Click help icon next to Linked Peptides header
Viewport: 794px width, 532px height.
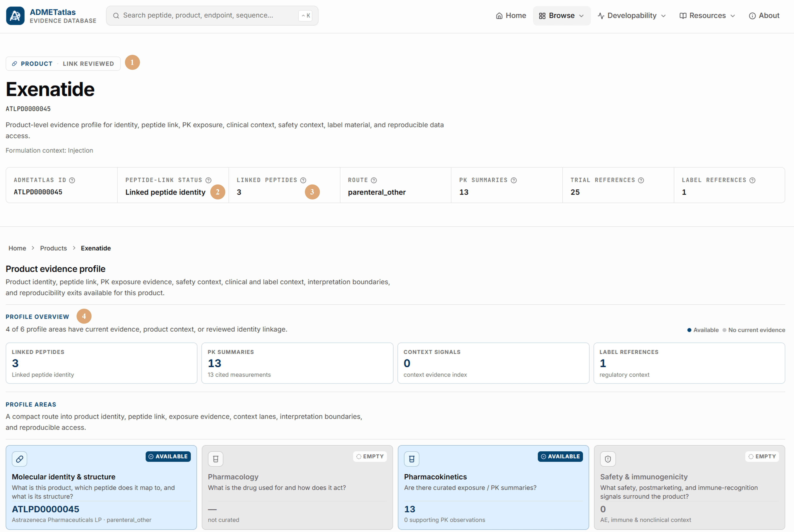click(303, 180)
